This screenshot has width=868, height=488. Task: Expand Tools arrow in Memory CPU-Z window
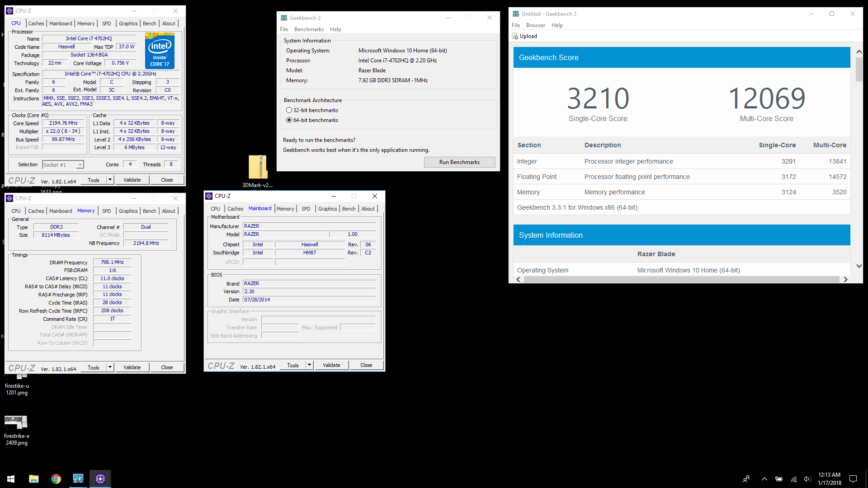point(110,367)
